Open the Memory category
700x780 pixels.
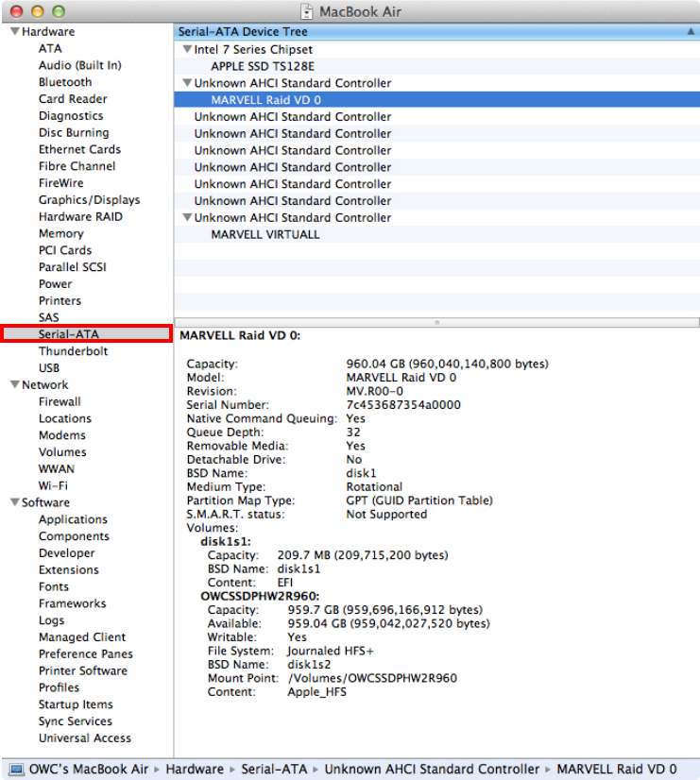point(60,234)
